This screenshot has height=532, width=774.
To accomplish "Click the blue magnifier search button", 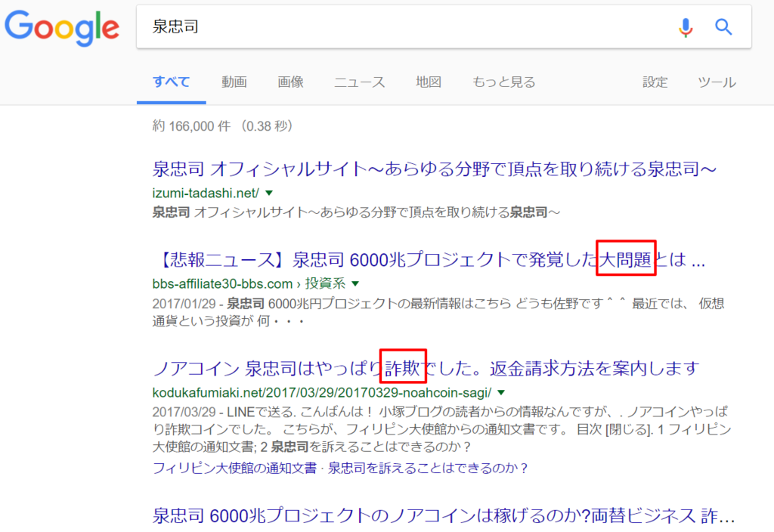I will [723, 26].
